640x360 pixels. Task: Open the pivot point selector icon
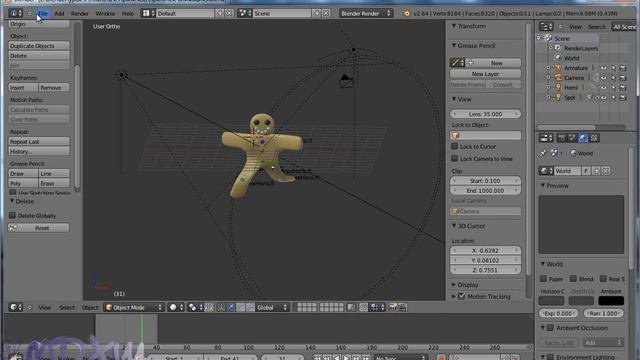click(195, 307)
